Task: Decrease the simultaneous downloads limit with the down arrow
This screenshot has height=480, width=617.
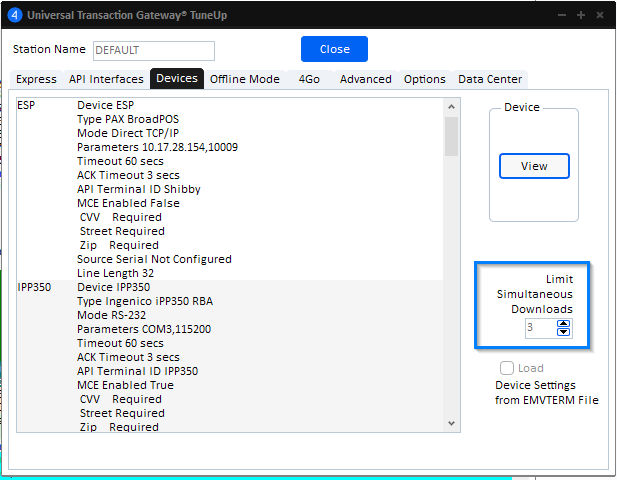Action: pyautogui.click(x=563, y=333)
